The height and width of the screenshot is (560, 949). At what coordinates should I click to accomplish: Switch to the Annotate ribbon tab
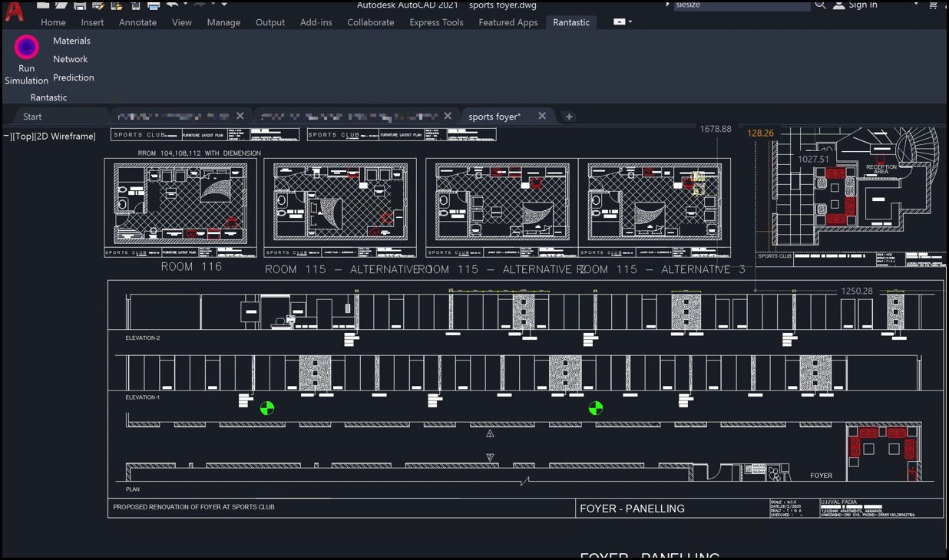(x=137, y=22)
